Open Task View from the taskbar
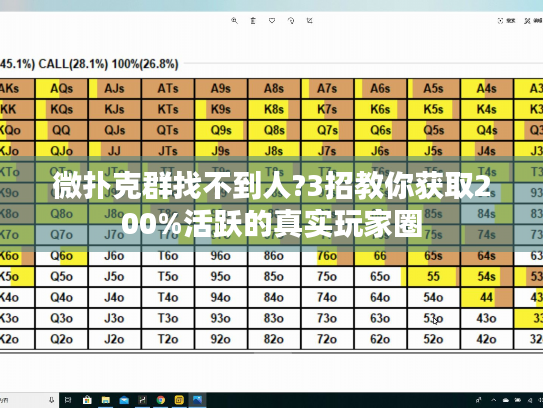This screenshot has width=543, height=408. 68,400
